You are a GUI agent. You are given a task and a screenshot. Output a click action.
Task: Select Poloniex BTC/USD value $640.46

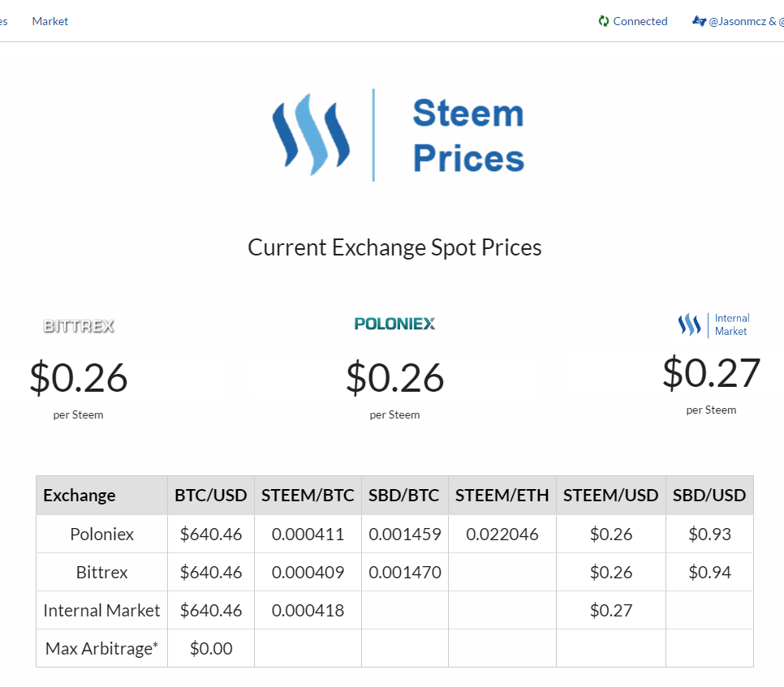(211, 535)
